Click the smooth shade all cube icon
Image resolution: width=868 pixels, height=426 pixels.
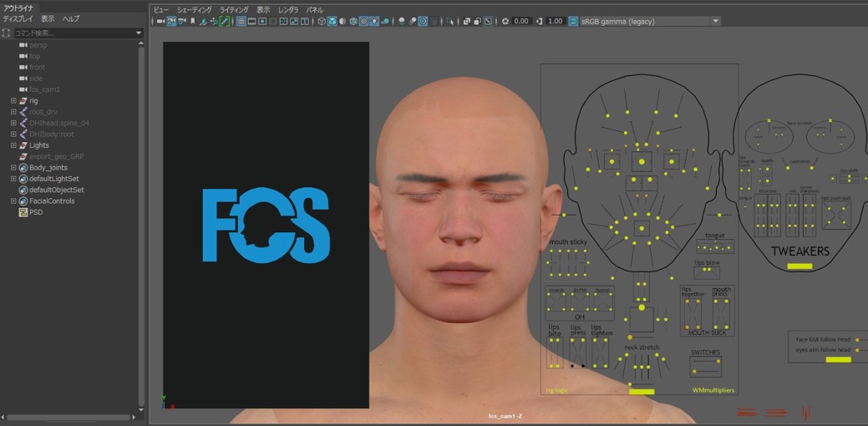coord(332,21)
